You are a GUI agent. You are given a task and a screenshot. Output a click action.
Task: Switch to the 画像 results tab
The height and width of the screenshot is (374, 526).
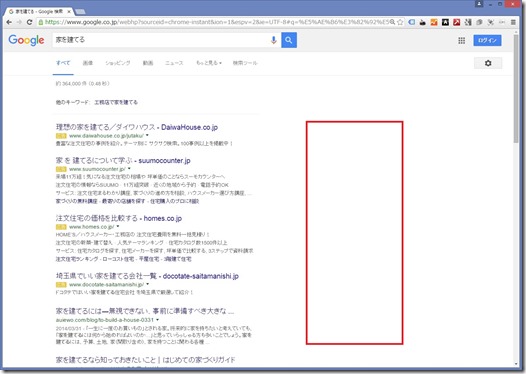coord(88,63)
